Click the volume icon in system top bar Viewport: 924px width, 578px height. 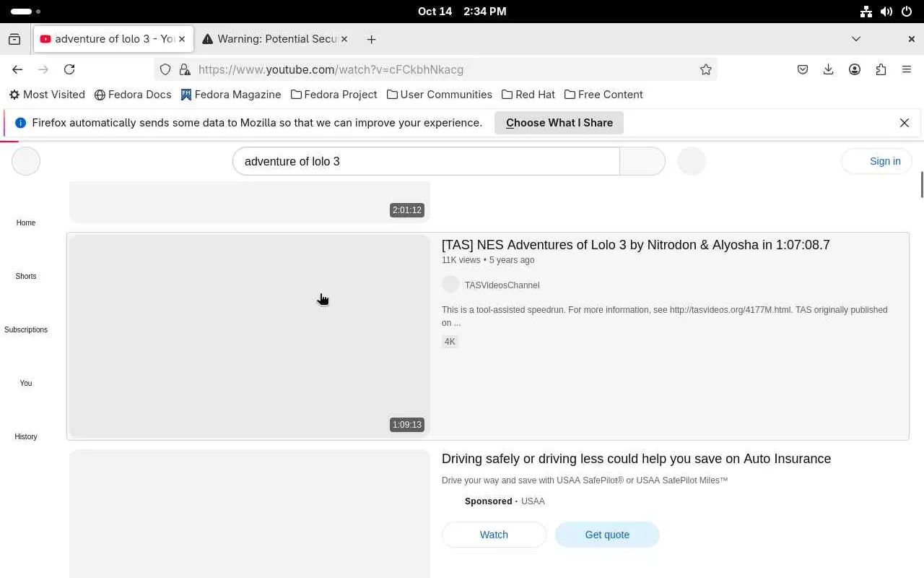coord(886,12)
